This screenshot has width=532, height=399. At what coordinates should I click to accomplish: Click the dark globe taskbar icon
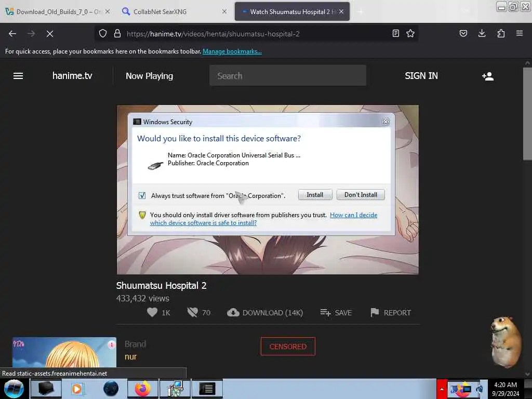click(x=111, y=389)
